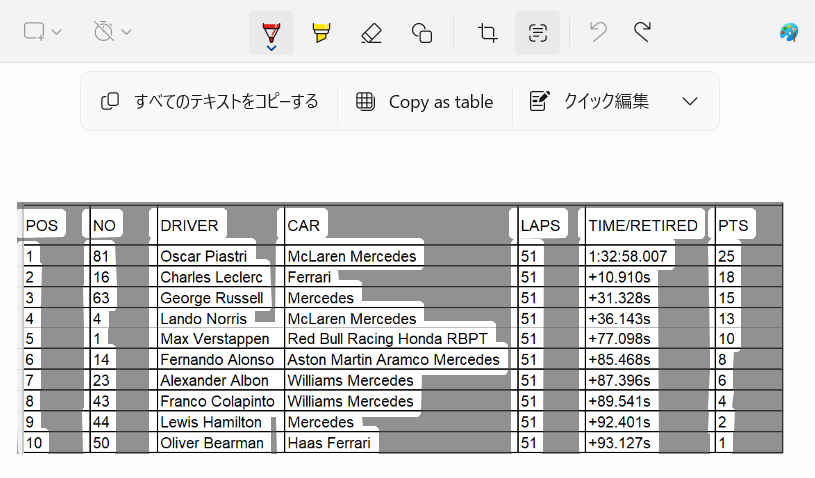
Task: Expand the delay timer dropdown arrow
Action: coord(126,32)
